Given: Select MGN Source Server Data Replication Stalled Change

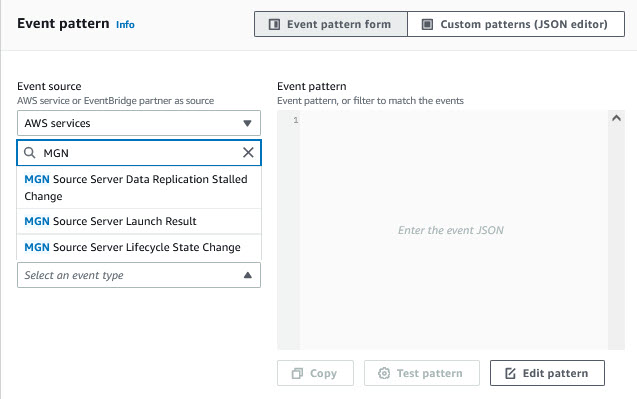Looking at the screenshot, I should pyautogui.click(x=139, y=187).
